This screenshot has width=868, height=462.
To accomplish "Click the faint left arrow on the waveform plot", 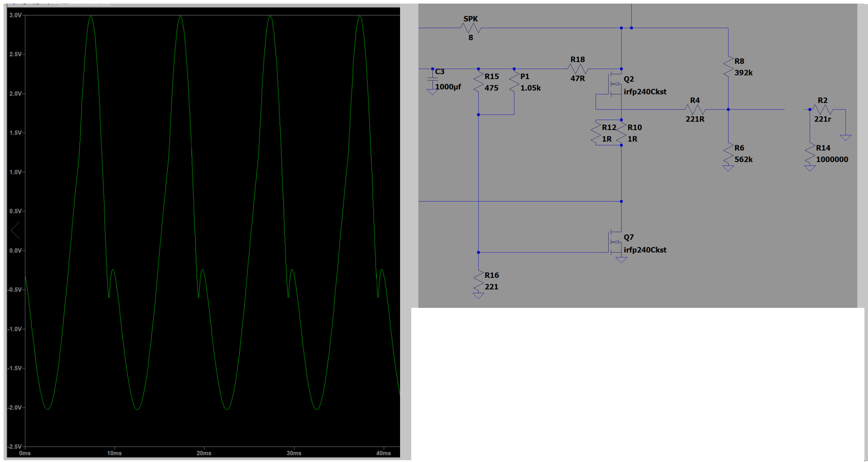I will [x=15, y=231].
